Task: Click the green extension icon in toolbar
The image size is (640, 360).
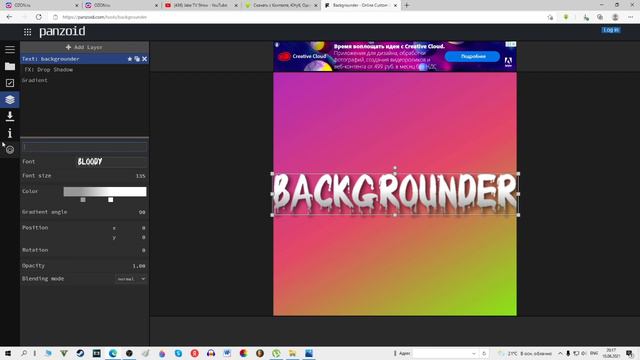Action: point(566,17)
